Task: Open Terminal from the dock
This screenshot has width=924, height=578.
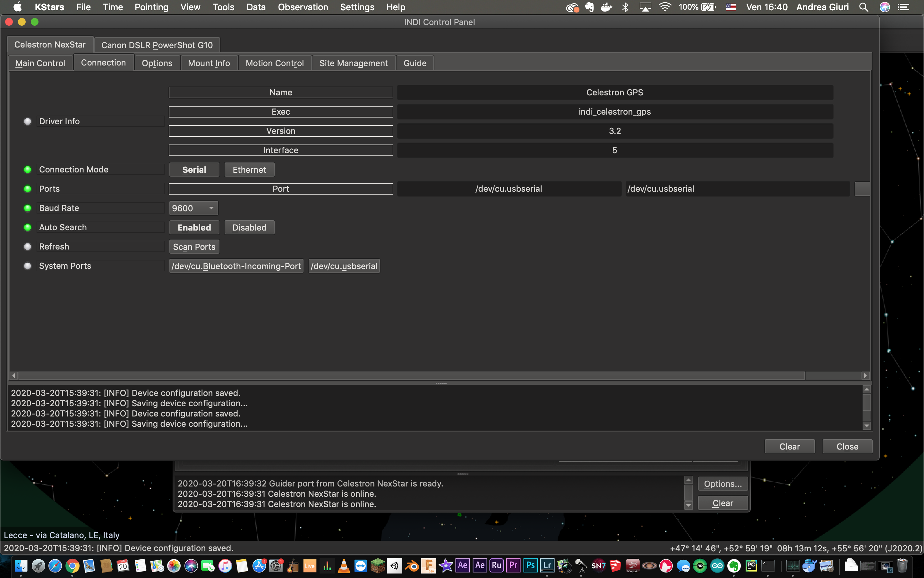Action: click(x=768, y=565)
